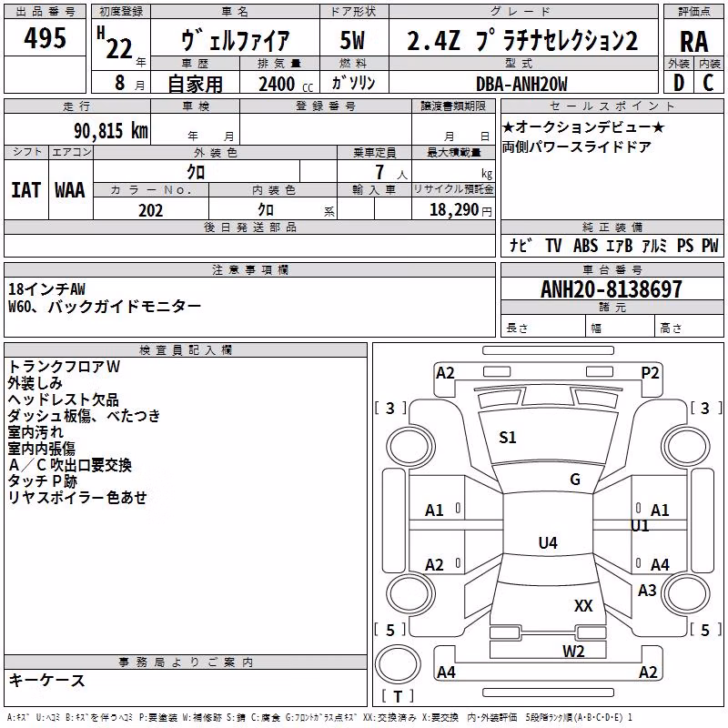728x728 pixels.
Task: Click the spare tire T symbol
Action: [x=398, y=696]
